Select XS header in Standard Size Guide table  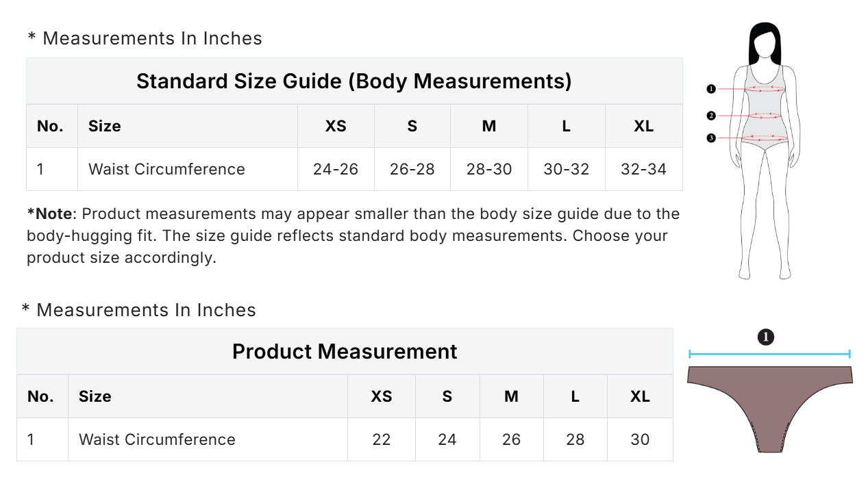[336, 126]
